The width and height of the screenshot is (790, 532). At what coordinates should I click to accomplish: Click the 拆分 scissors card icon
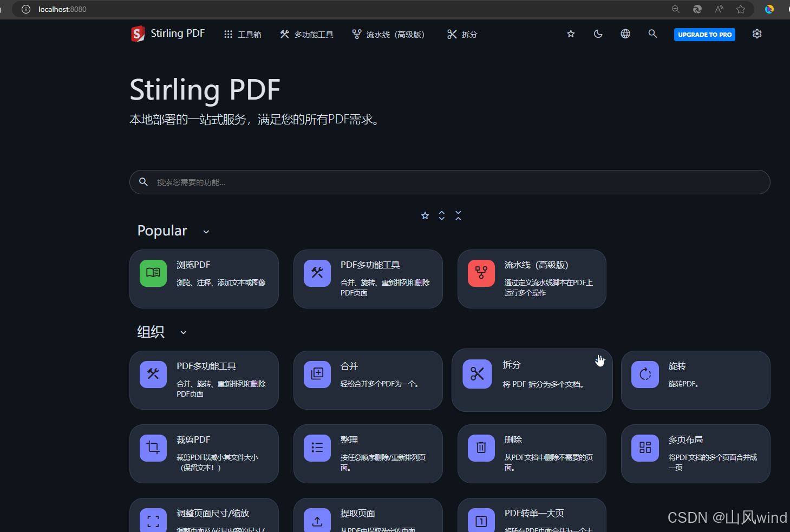pos(477,373)
